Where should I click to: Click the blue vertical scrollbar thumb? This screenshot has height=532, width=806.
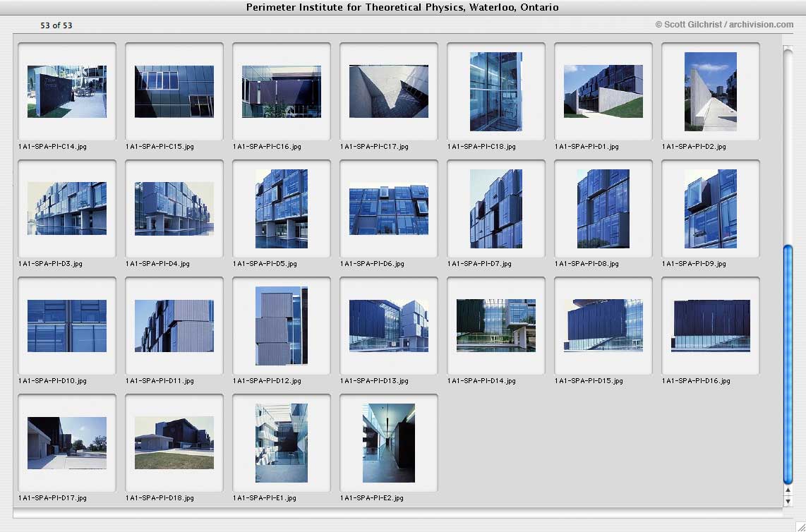[x=788, y=365]
